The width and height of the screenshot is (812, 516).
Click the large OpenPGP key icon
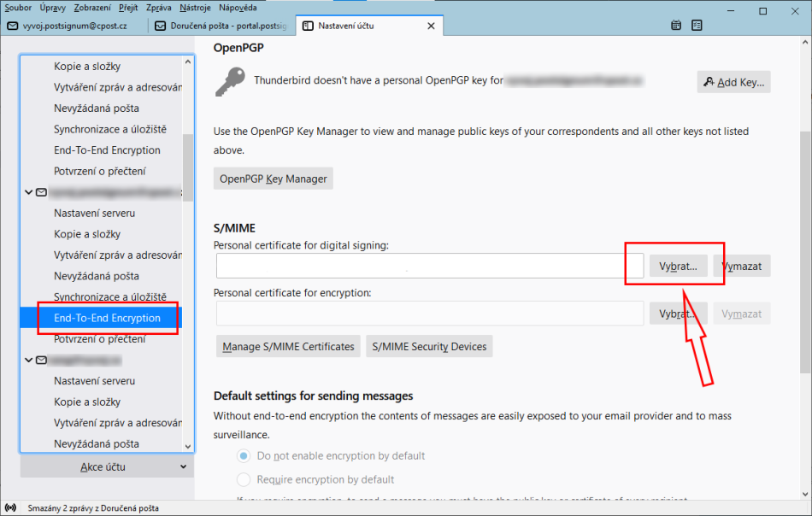(230, 82)
